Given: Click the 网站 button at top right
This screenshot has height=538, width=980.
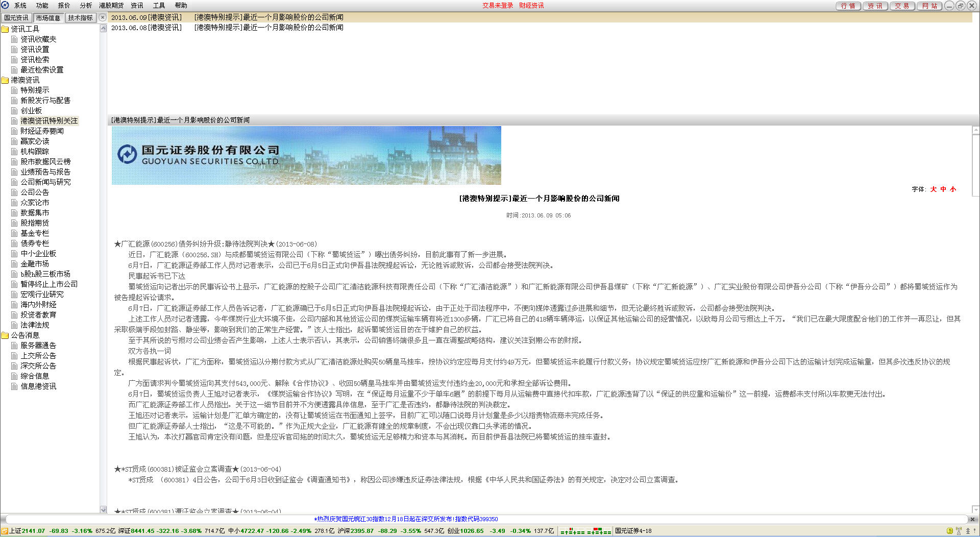Looking at the screenshot, I should coord(929,6).
